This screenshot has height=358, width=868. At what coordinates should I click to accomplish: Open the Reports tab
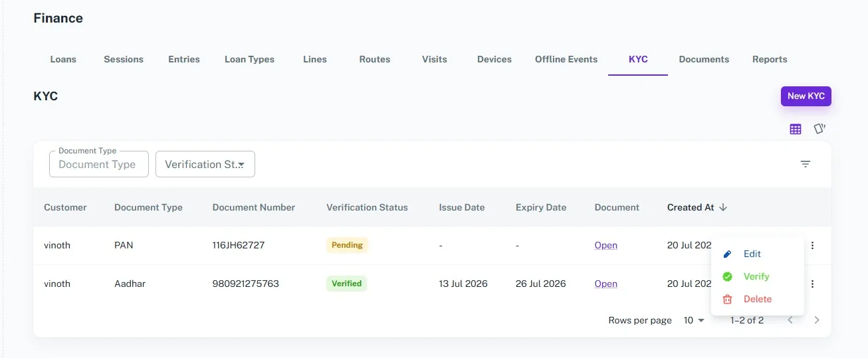pyautogui.click(x=770, y=59)
